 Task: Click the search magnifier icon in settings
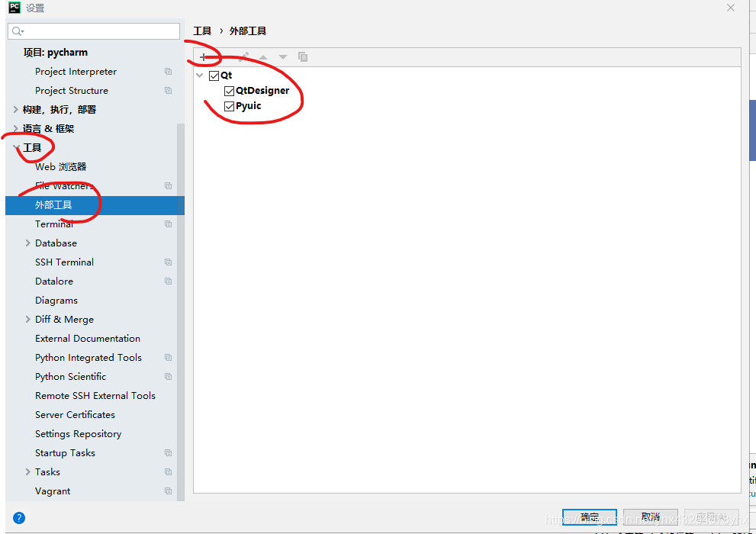tap(18, 31)
